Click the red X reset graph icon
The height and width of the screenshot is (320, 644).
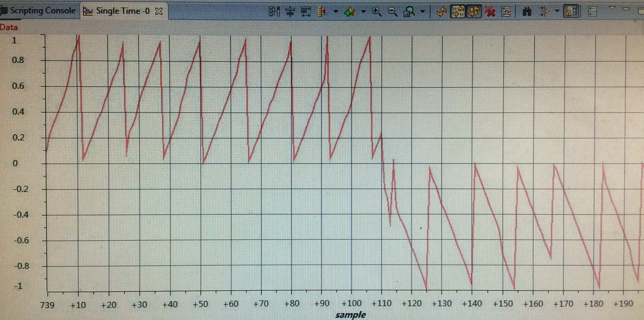tap(490, 11)
